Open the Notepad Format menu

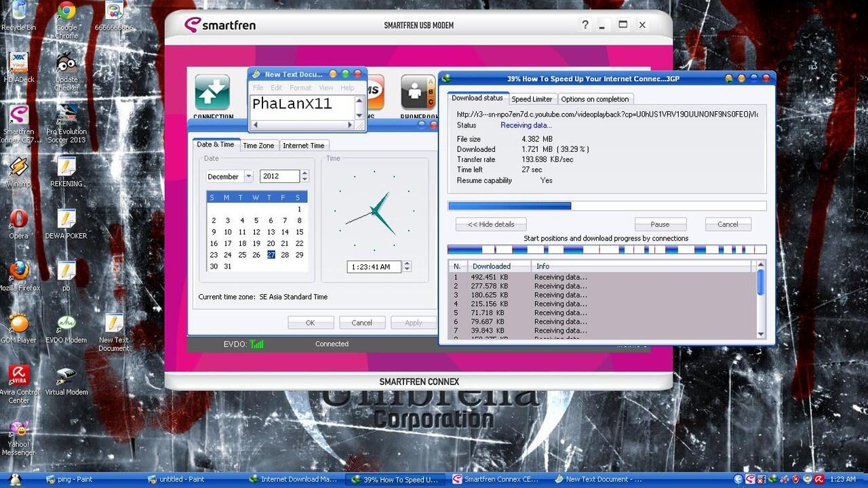(x=300, y=87)
